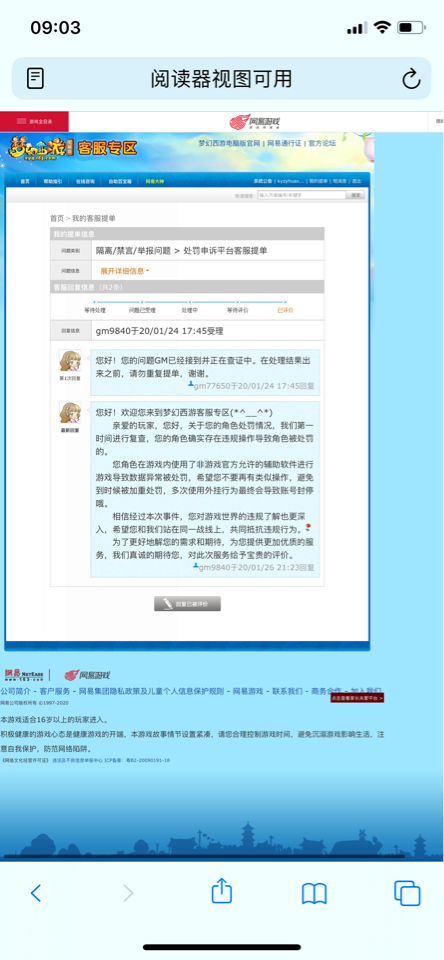Click the 等待评价 progress step
The height and width of the screenshot is (960, 444).
(237, 310)
